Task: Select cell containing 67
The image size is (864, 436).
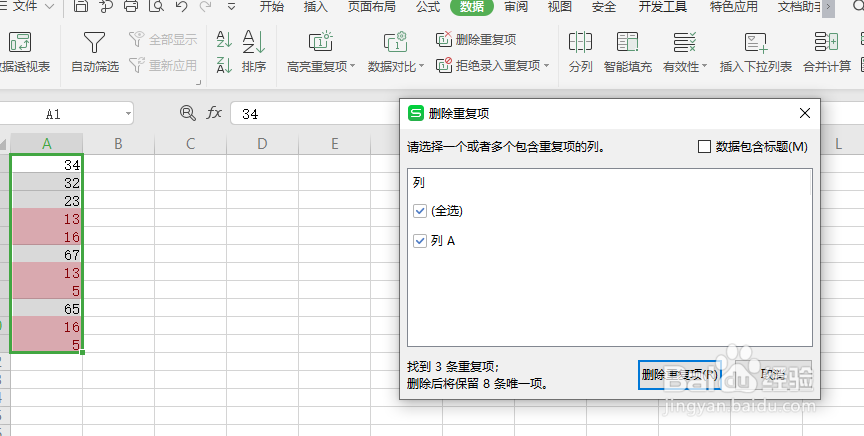Action: (x=47, y=255)
